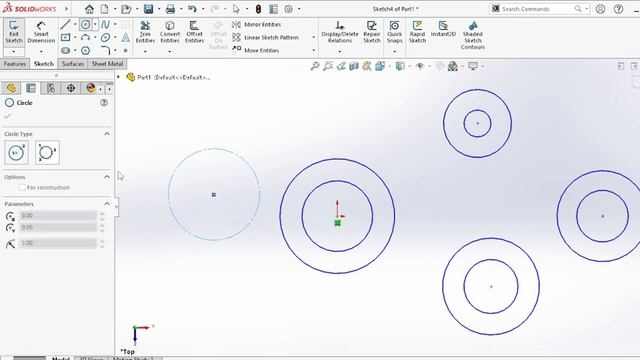Viewport: 640px width, 360px height.
Task: Open Quick Snaps
Action: [394, 32]
